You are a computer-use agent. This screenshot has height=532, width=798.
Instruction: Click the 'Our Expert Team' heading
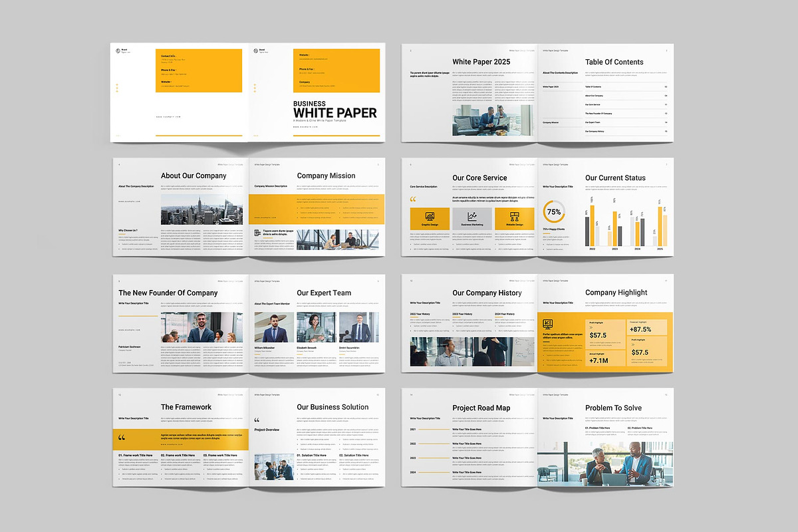pyautogui.click(x=324, y=293)
